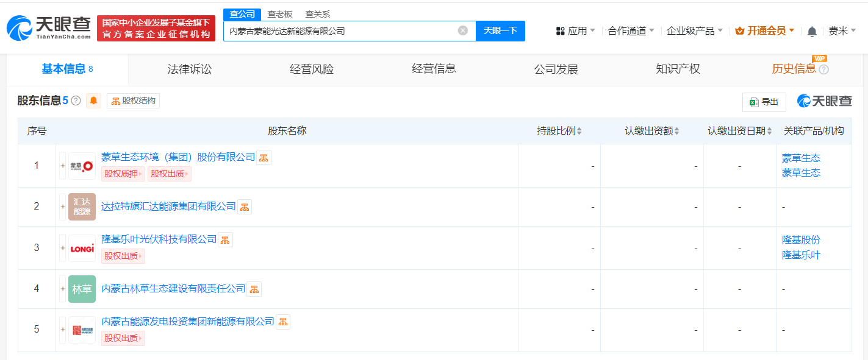Open the 应用 dropdown menu

tap(576, 31)
